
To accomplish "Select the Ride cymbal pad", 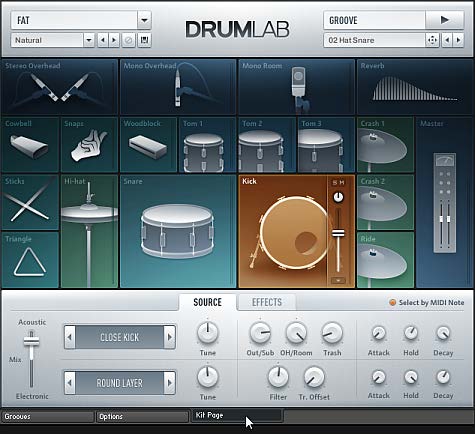I will pos(385,260).
